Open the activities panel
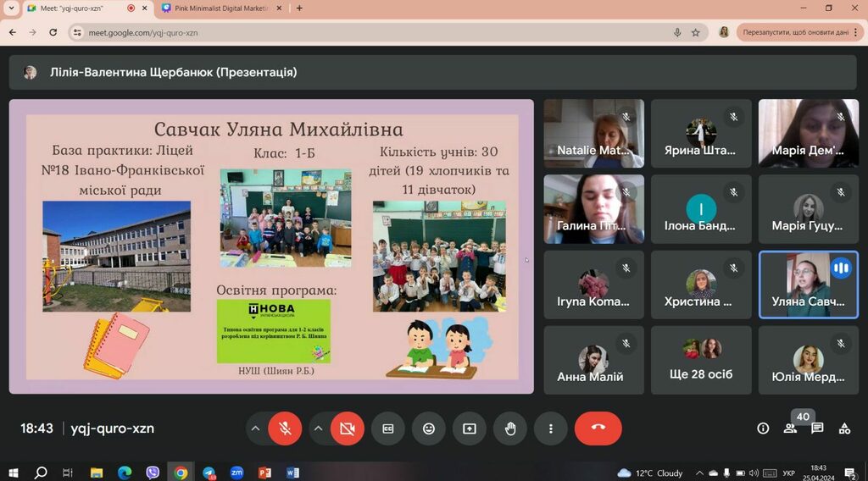 pos(844,428)
